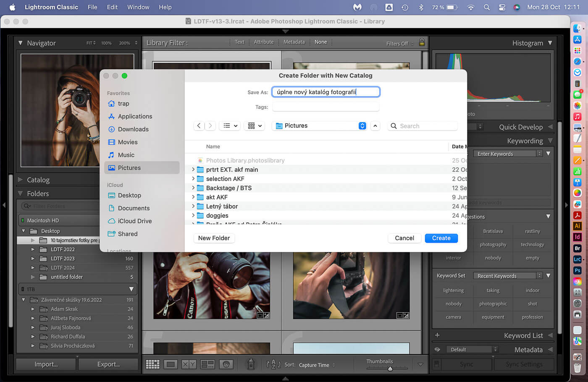
Task: Open Adobe Illustrator from the Dock
Action: [x=577, y=226]
